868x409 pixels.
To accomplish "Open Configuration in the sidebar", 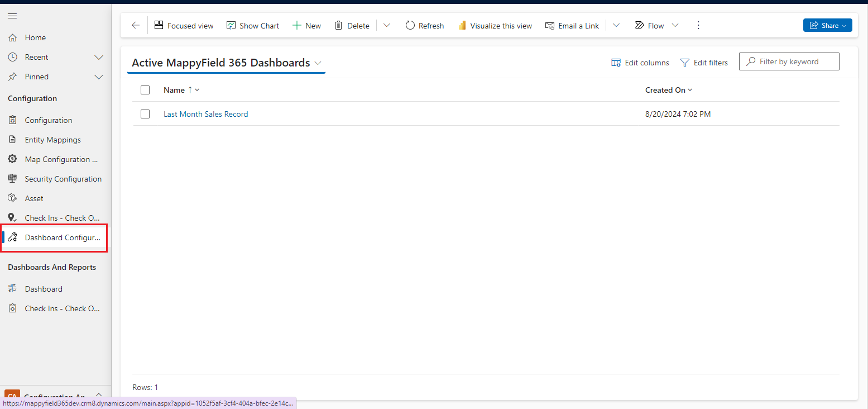I will click(49, 120).
